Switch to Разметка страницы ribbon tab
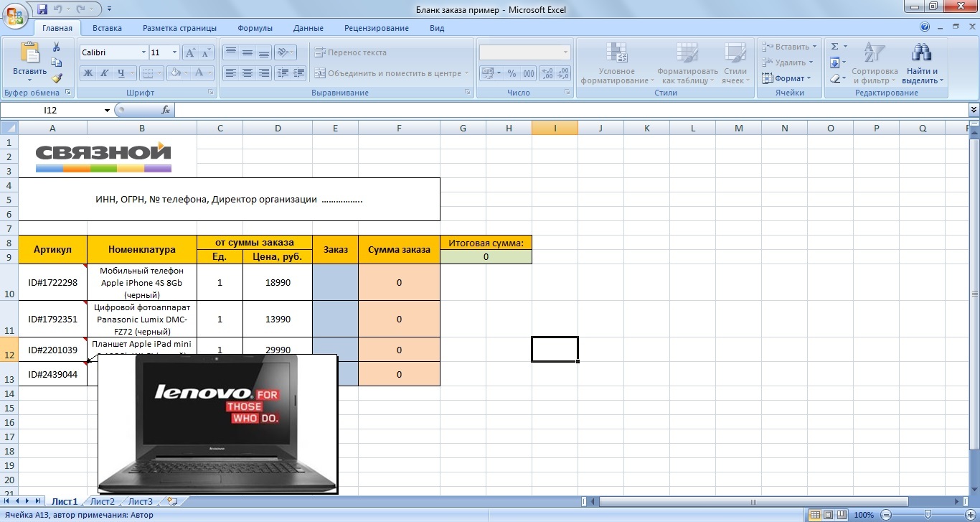Viewport: 980px width, 522px height. click(x=179, y=28)
